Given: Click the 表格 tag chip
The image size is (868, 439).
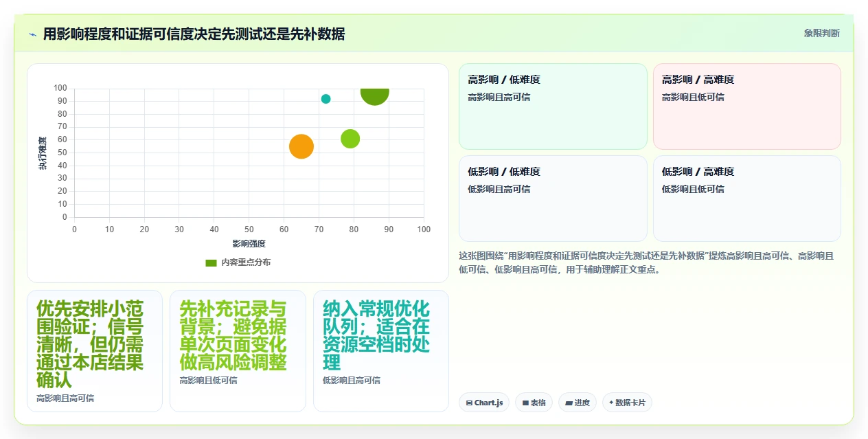Looking at the screenshot, I should tap(534, 403).
